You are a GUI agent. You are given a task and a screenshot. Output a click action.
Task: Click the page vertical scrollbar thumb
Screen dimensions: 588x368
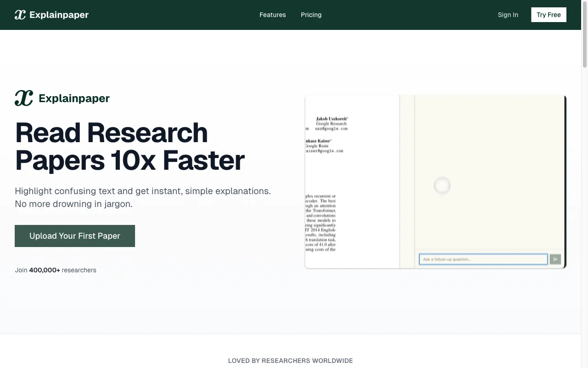(585, 34)
